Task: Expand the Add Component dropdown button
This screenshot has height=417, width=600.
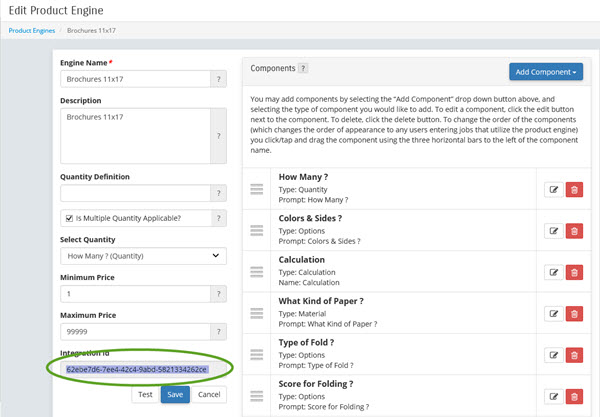Action: click(x=546, y=72)
